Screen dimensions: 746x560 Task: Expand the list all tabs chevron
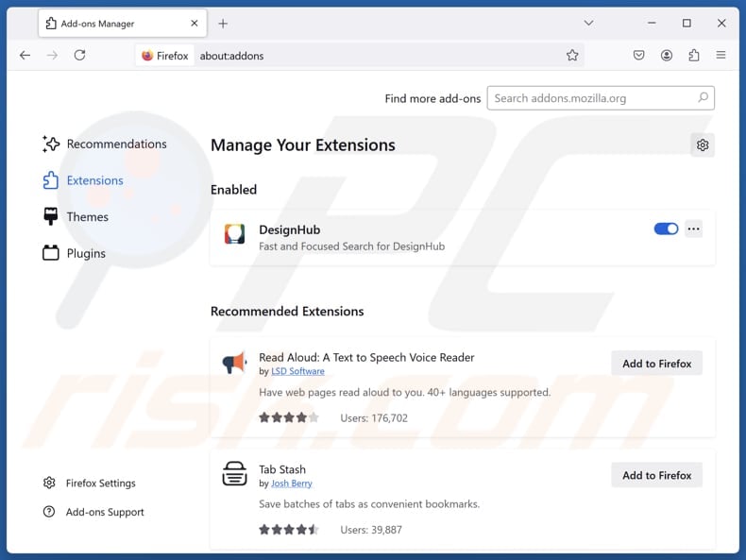tap(588, 23)
